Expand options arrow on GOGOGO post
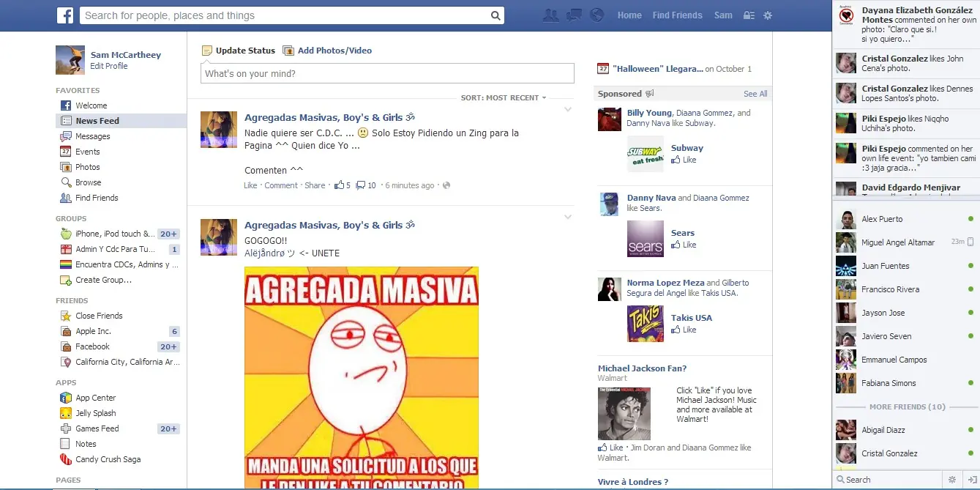This screenshot has width=980, height=490. [x=568, y=217]
